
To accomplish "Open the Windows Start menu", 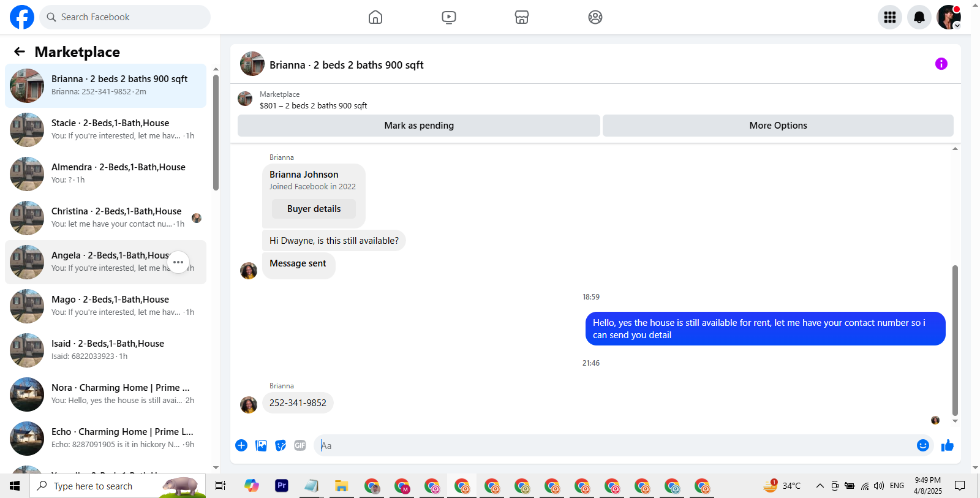I will pos(15,486).
